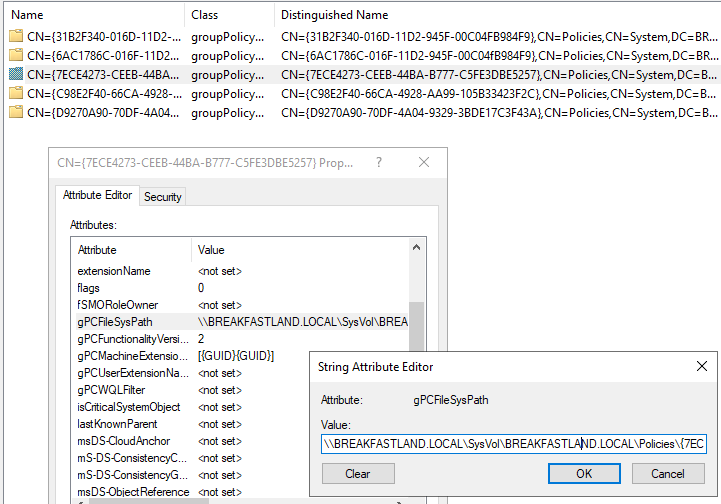This screenshot has height=504, width=721.
Task: Click folder icon for CN={D9270A90-70DF-4A04 entry
Action: click(16, 112)
